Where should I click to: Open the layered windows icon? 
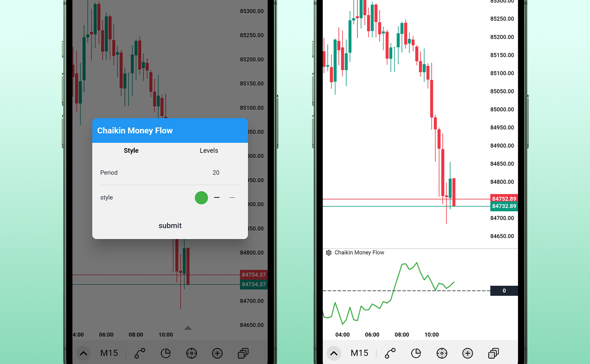coord(243,353)
